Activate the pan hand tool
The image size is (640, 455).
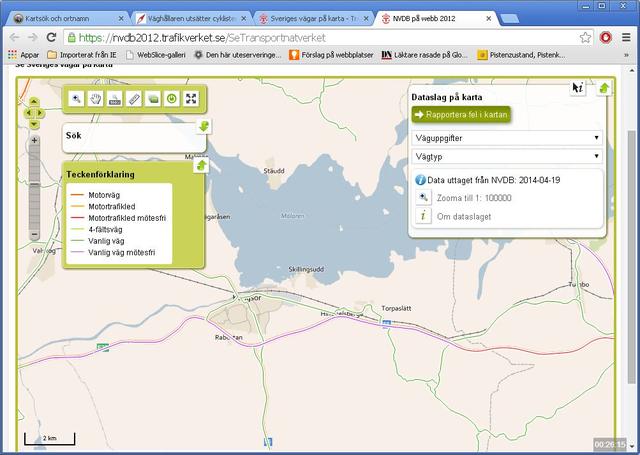point(95,99)
